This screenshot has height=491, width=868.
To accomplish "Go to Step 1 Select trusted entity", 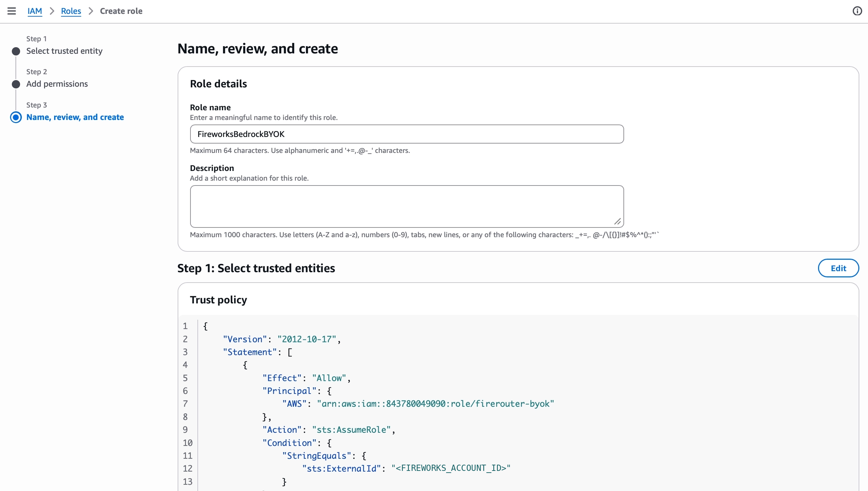I will [x=64, y=51].
